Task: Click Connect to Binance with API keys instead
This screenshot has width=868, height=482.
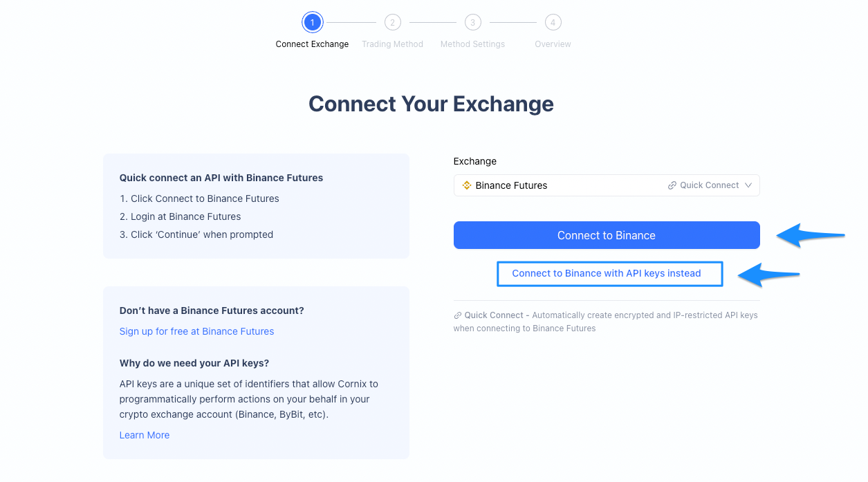Action: (607, 273)
